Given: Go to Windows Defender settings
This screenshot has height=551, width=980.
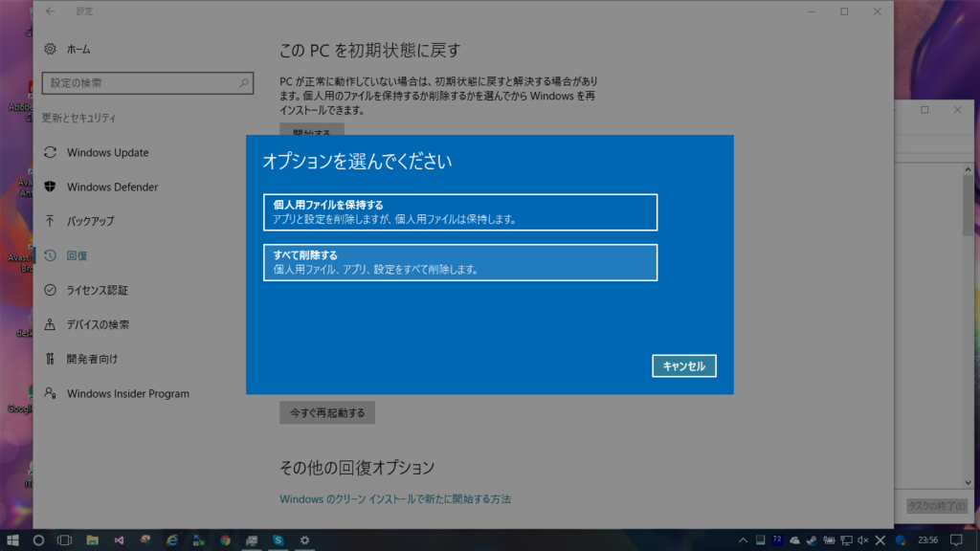Looking at the screenshot, I should coord(113,187).
